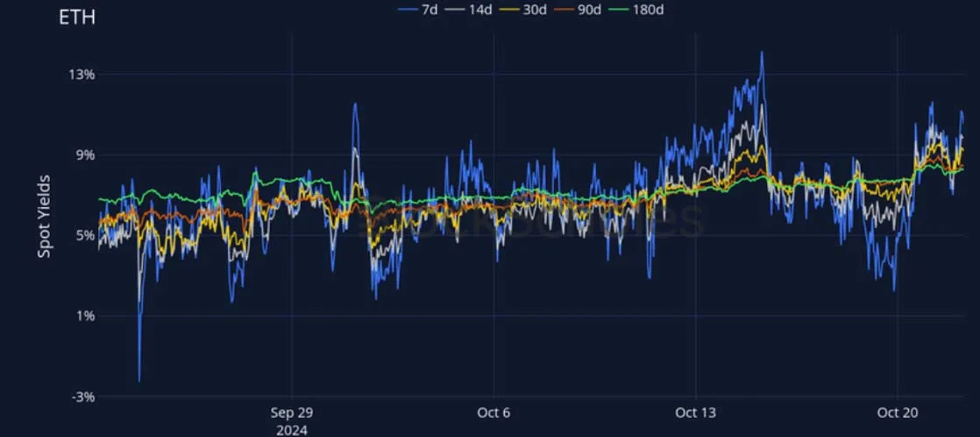Click the 1% y-axis tick label

pos(86,316)
